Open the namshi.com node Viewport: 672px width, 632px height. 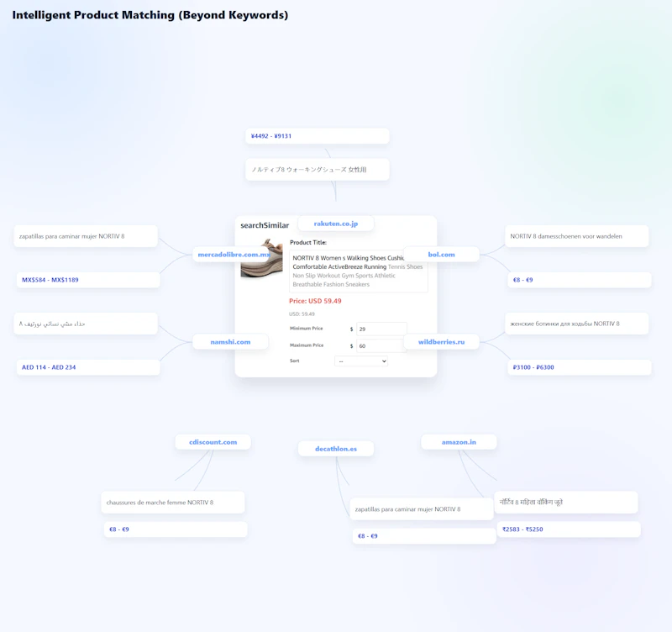pos(230,342)
